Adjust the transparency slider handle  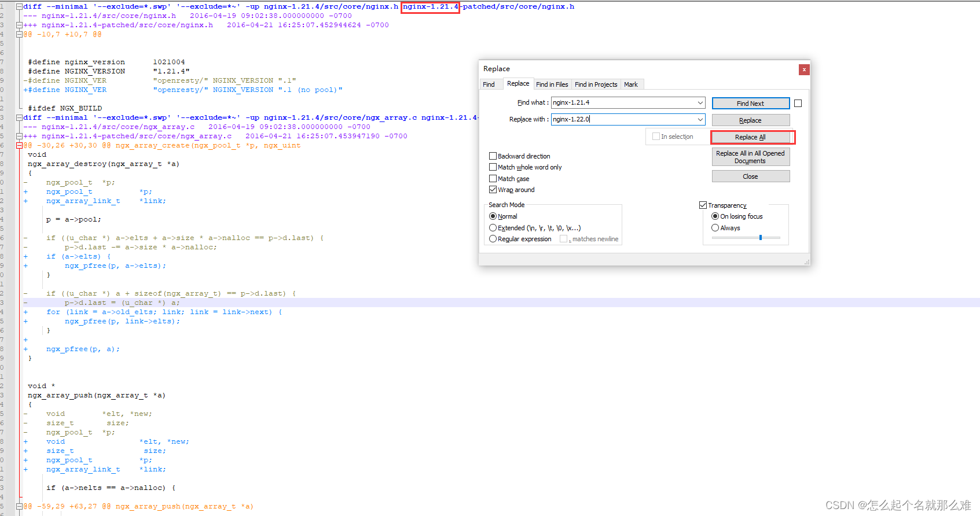coord(761,237)
